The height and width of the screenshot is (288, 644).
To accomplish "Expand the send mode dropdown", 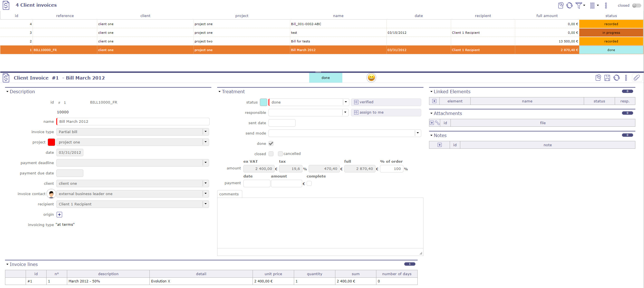I will click(418, 133).
